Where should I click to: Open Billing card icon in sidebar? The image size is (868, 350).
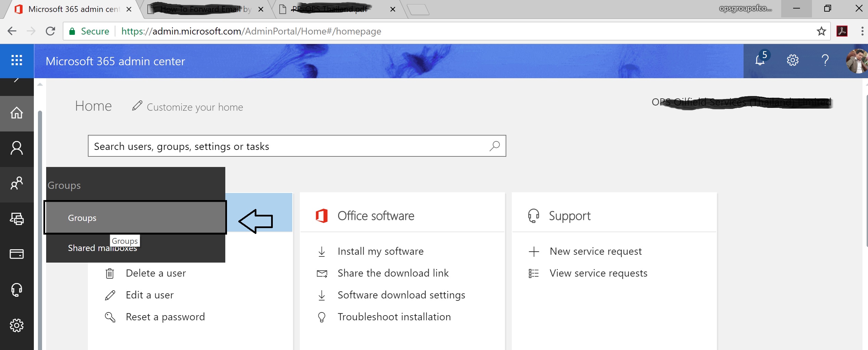pyautogui.click(x=17, y=254)
